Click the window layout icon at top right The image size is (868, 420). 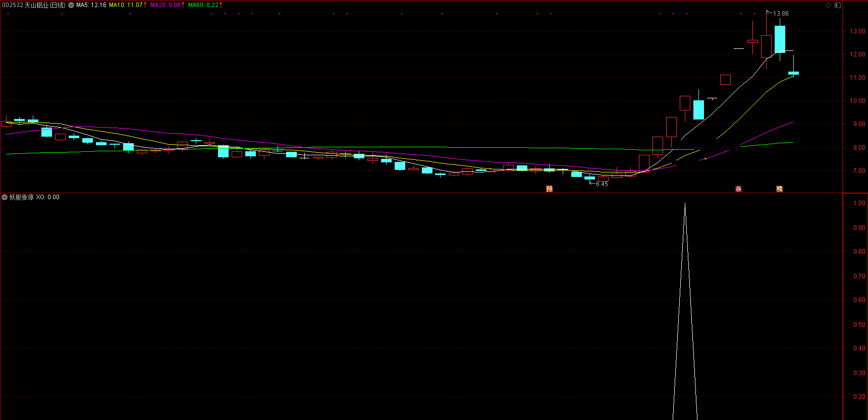838,5
